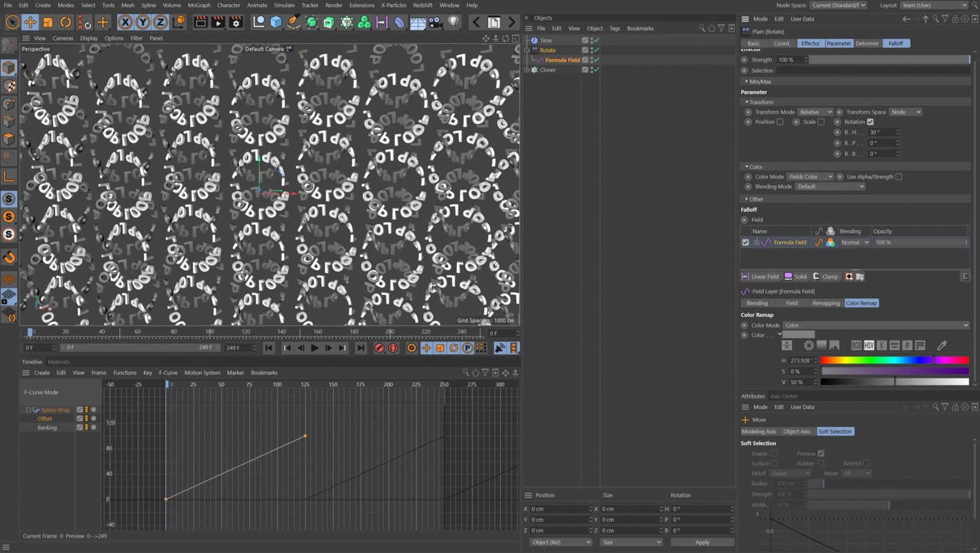980x553 pixels.
Task: Click the Play Forwards button
Action: 314,348
